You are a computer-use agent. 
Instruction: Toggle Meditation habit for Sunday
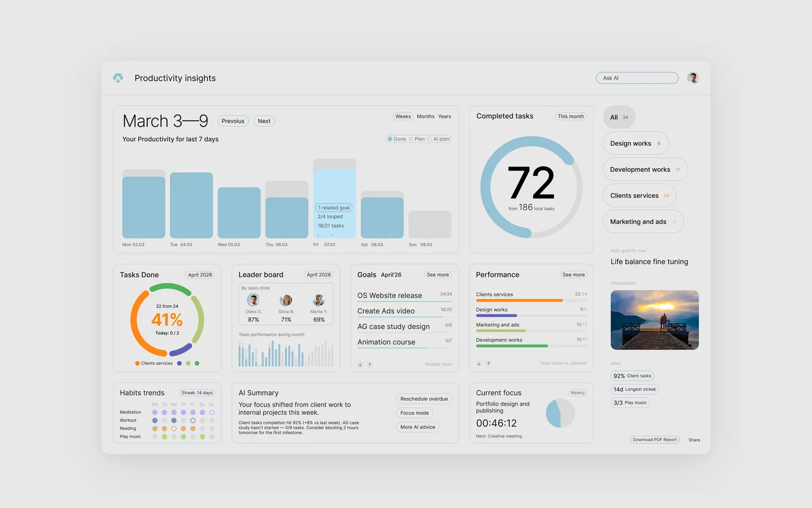tap(212, 413)
